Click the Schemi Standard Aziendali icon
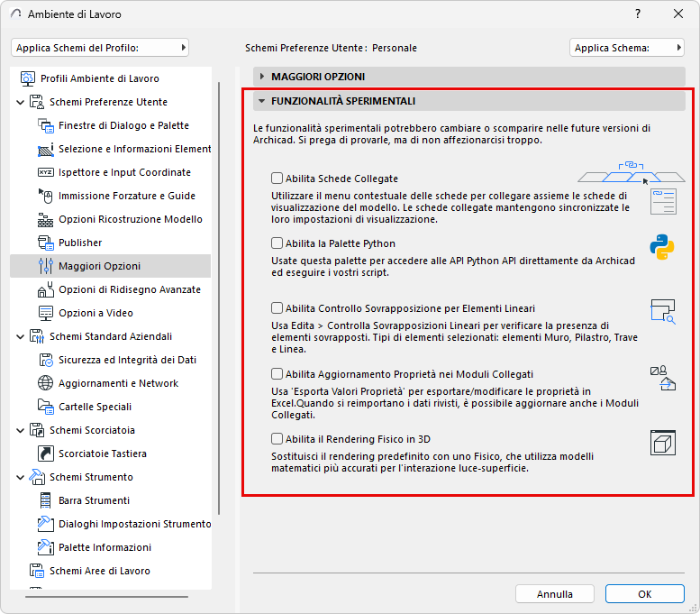The image size is (700, 614). [37, 336]
